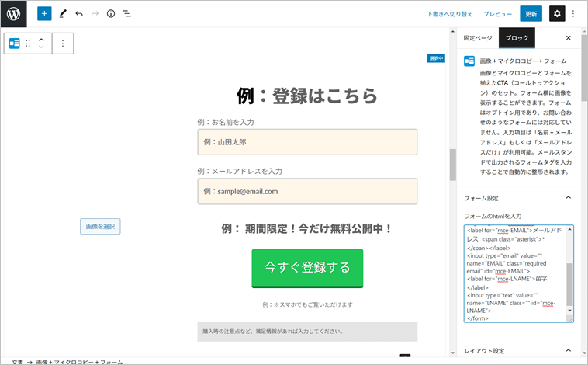Screen dimensions: 588x365
Task: Toggle the settings gear sidebar
Action: click(557, 14)
